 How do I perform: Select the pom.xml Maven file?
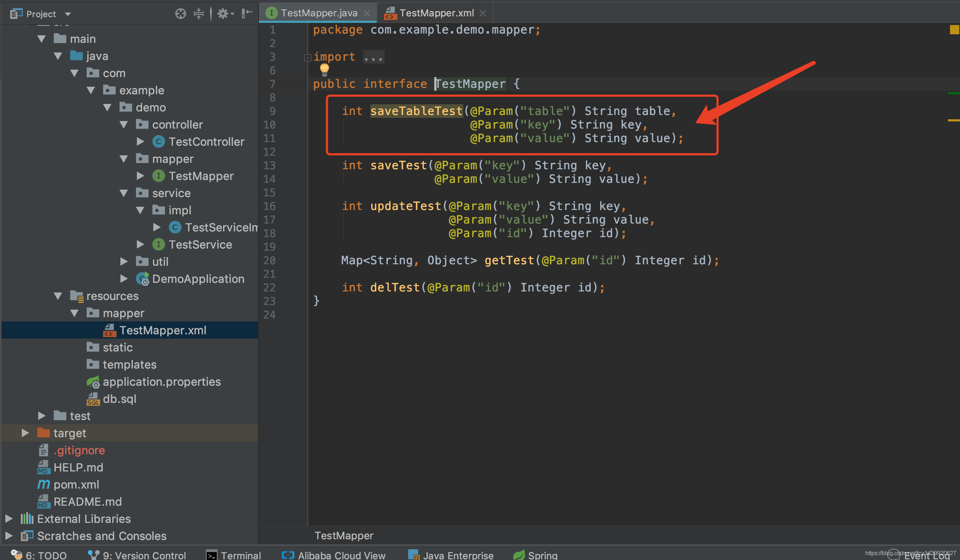coord(68,484)
